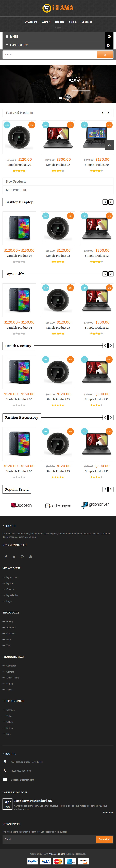Click the orange search magnifier button
Viewport: 116px width, 868px height.
(x=105, y=55)
